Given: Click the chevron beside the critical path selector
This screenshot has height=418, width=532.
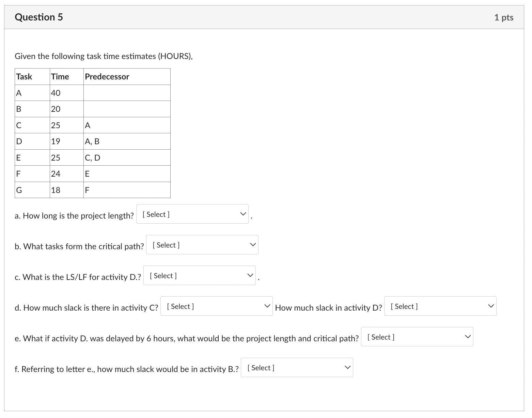Looking at the screenshot, I should point(252,244).
